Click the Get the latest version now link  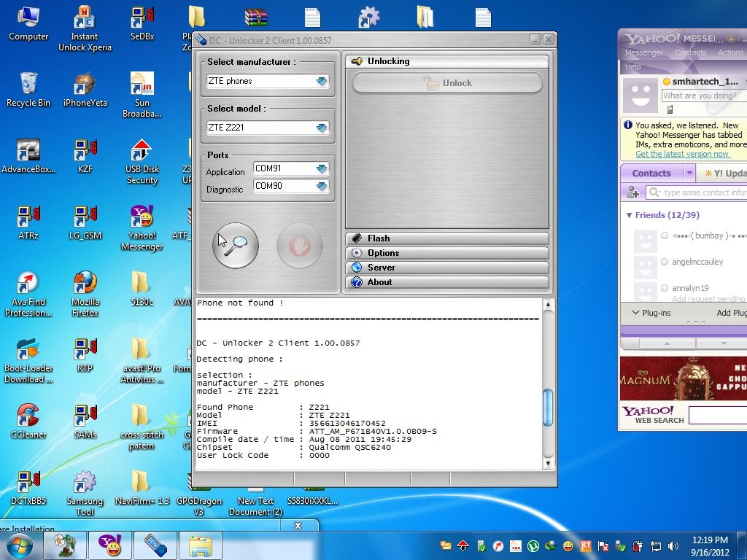click(x=682, y=154)
